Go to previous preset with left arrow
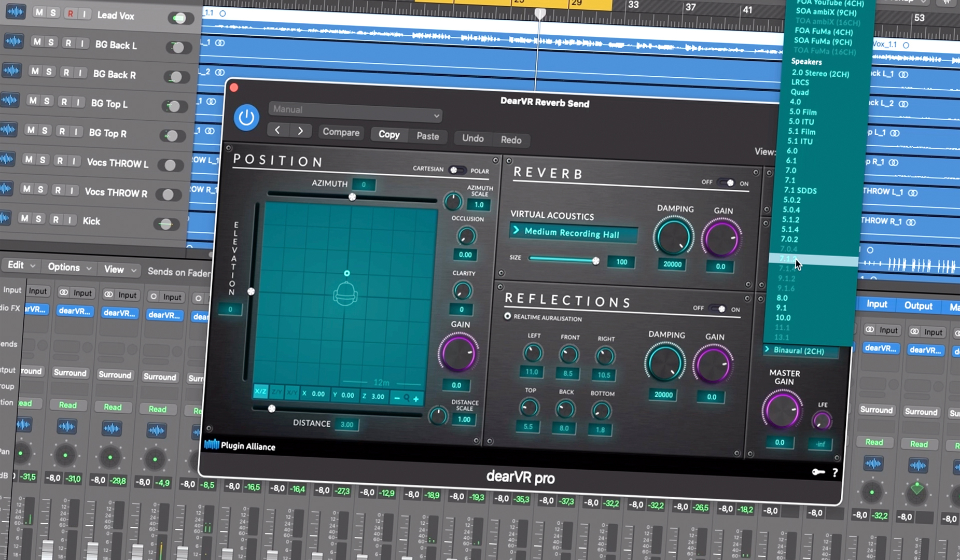Image resolution: width=960 pixels, height=560 pixels. [277, 130]
